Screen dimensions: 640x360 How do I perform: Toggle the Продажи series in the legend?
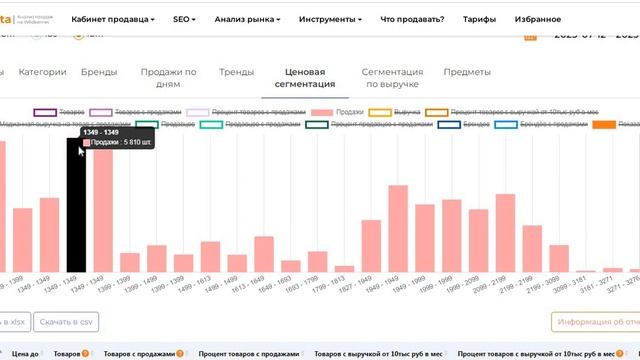pyautogui.click(x=337, y=112)
